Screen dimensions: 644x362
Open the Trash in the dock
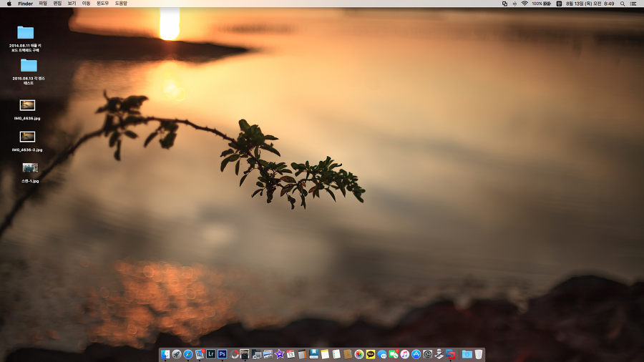479,354
